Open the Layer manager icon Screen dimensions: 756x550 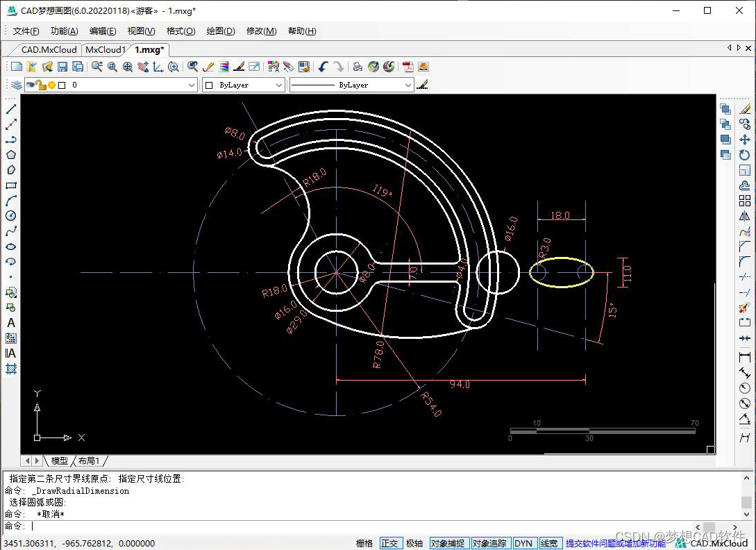17,85
